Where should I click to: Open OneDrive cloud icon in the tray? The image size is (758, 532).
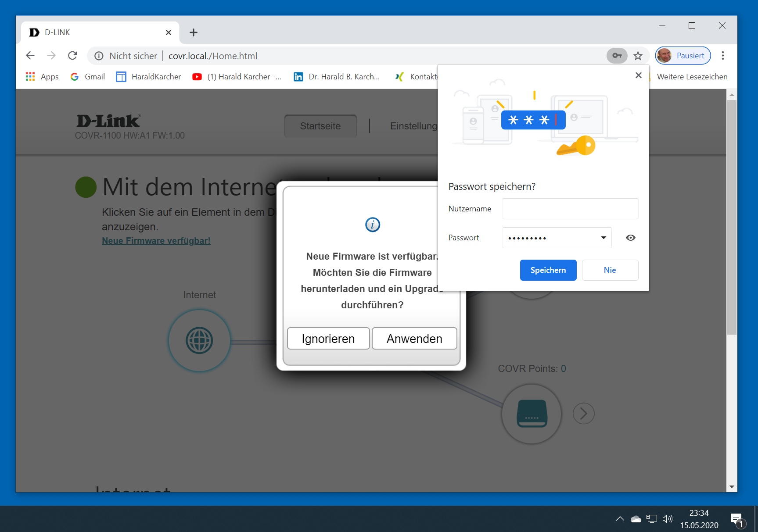click(x=636, y=519)
